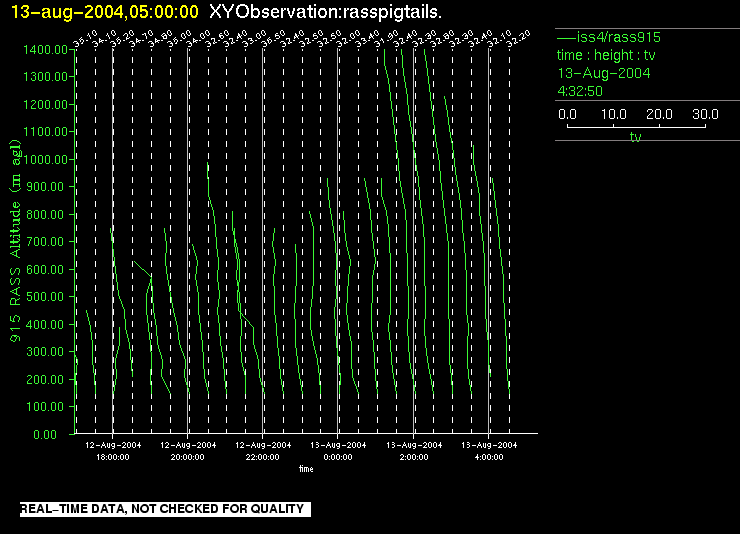Viewport: 740px width, 534px height.
Task: Click the 10.0 mark on the tv scale
Action: (x=613, y=115)
